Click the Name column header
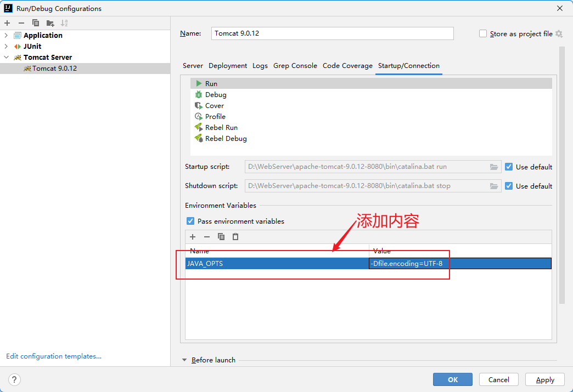 coord(277,251)
